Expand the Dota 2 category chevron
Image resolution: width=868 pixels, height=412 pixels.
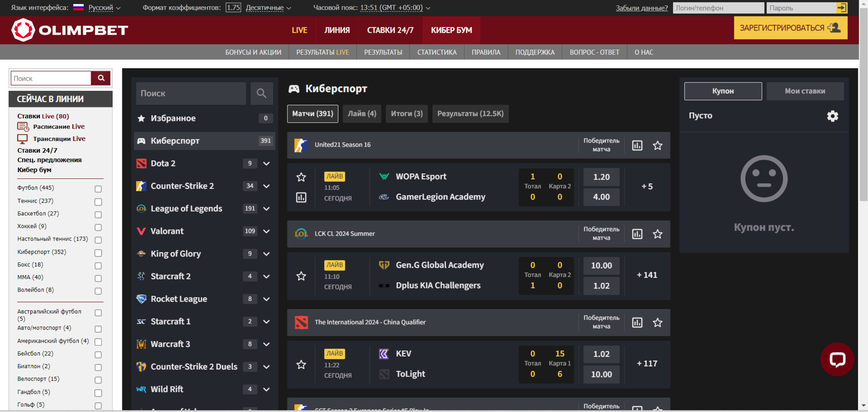tap(266, 163)
